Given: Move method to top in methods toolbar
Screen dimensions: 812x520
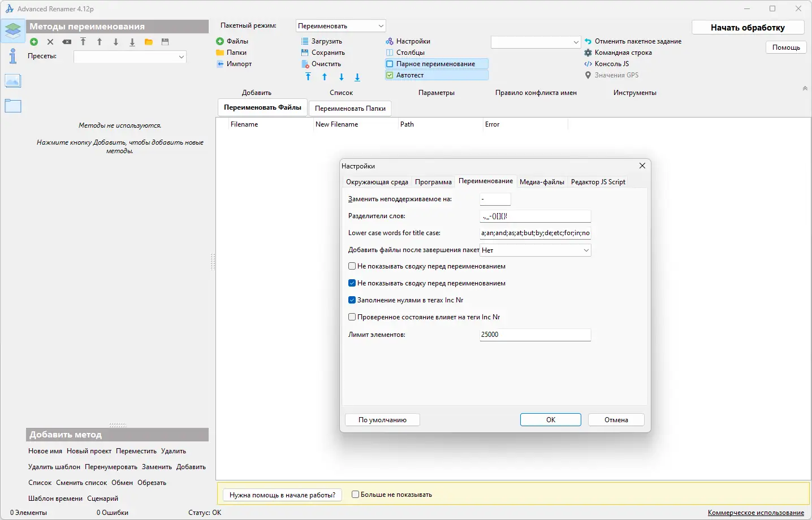Looking at the screenshot, I should pos(83,42).
